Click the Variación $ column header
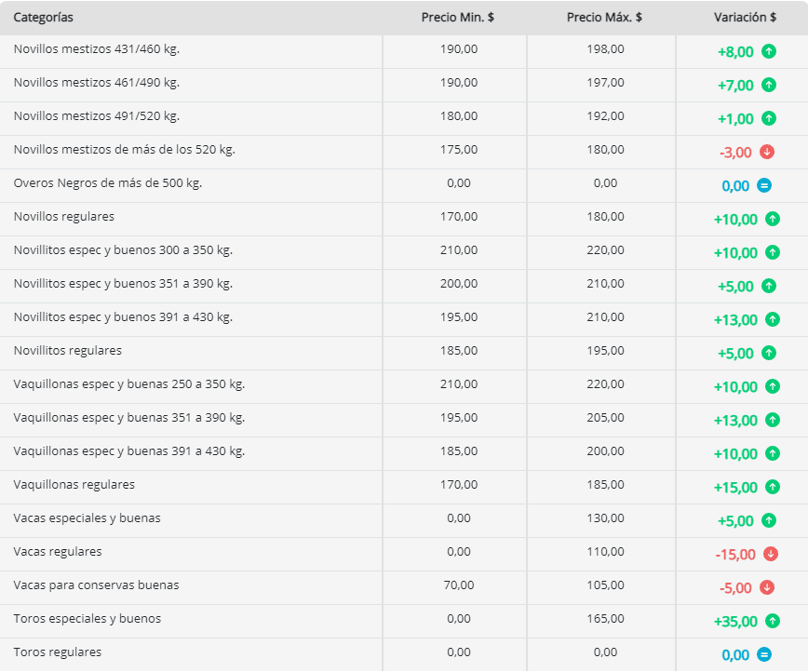Image resolution: width=808 pixels, height=672 pixels. 745,18
